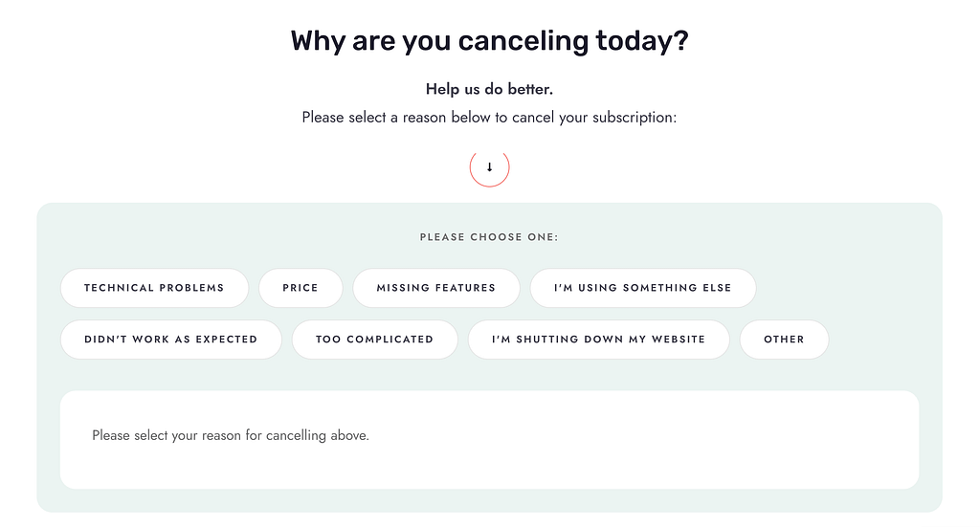Click the down arrow circle icon
This screenshot has height=527, width=980.
click(x=489, y=167)
